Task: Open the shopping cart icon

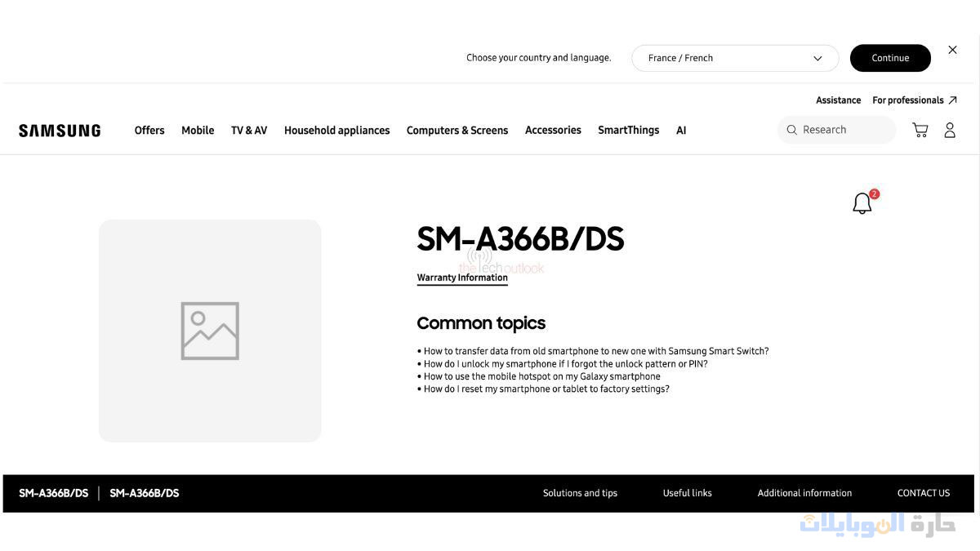Action: pyautogui.click(x=920, y=131)
